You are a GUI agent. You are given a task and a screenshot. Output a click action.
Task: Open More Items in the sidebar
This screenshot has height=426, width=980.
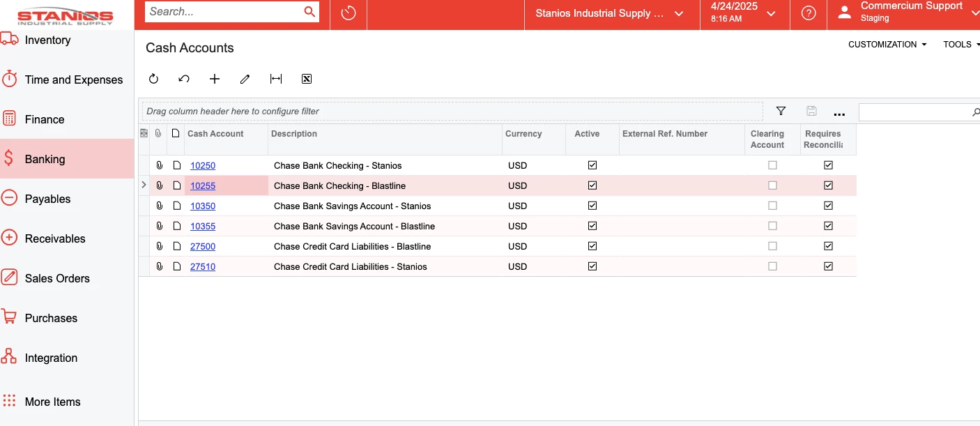[67, 402]
